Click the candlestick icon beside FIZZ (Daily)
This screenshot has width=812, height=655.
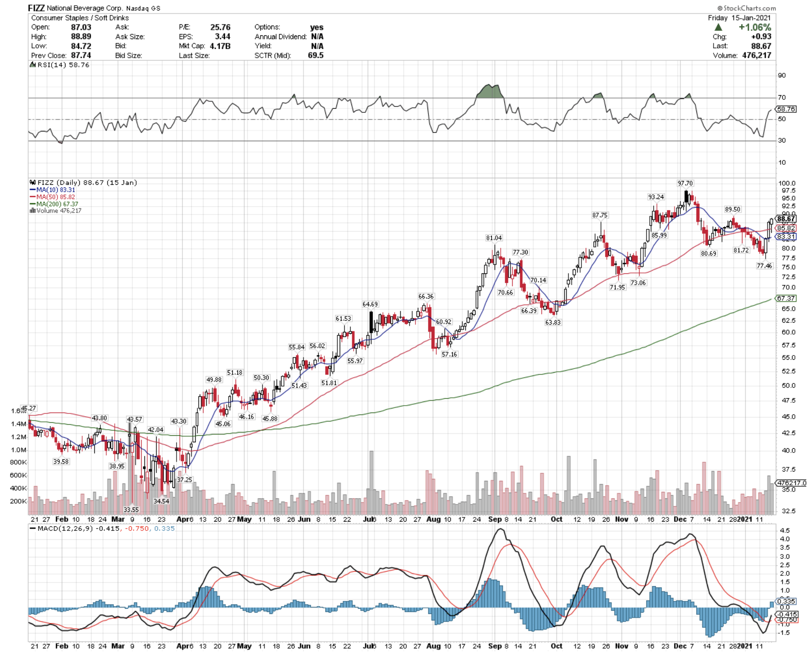33,183
